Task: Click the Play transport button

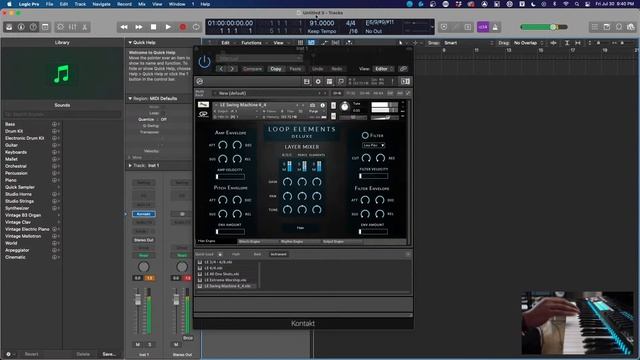Action: point(168,27)
